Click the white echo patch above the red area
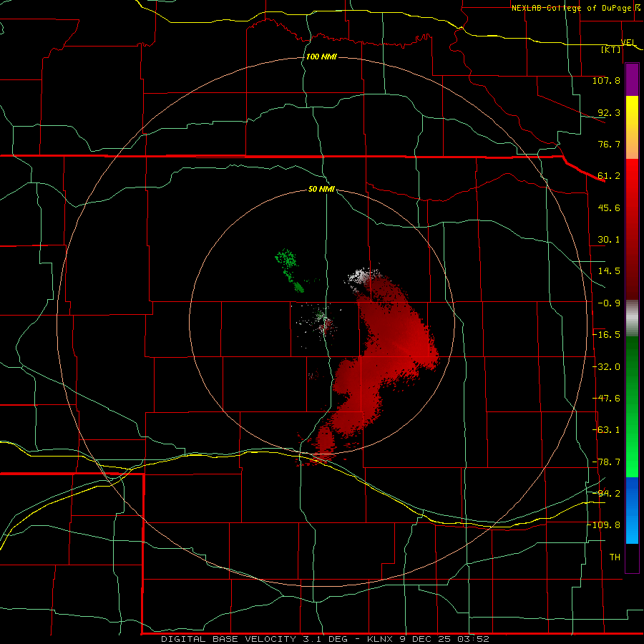Screen dimensions: 644x644 point(362,277)
